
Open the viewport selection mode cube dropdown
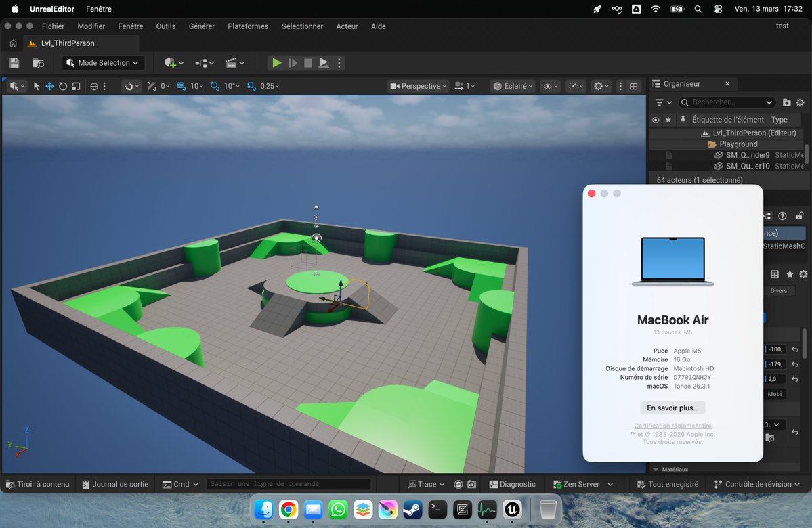click(16, 86)
